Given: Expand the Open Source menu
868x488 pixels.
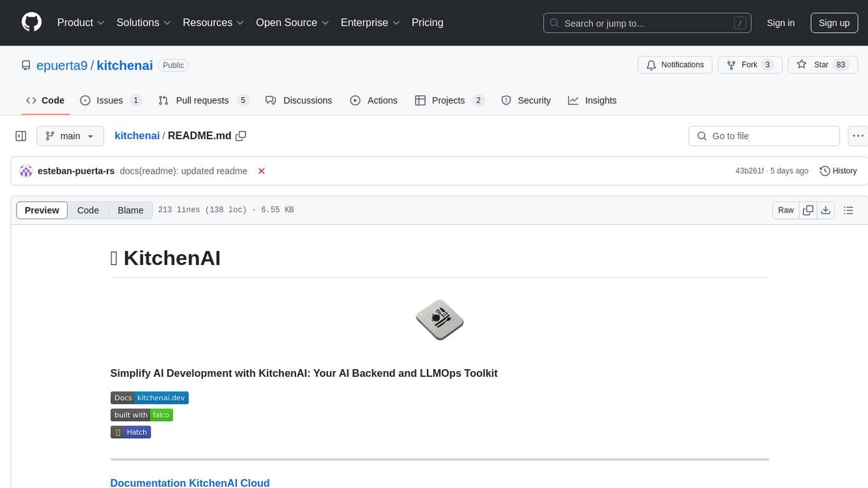Looking at the screenshot, I should pyautogui.click(x=292, y=22).
